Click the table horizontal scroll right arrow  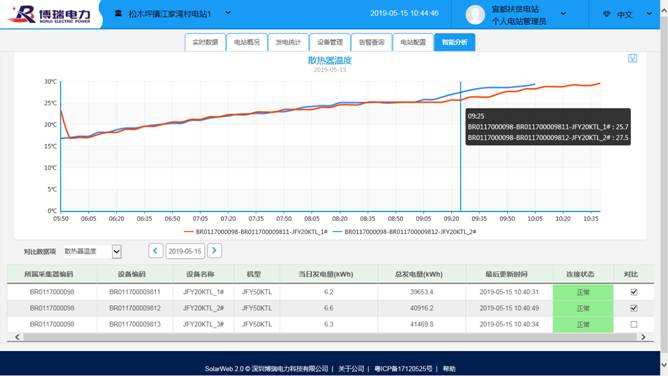643,337
